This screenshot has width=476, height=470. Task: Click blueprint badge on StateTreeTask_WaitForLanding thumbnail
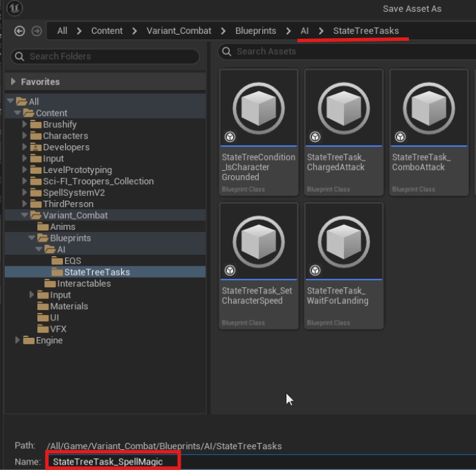pyautogui.click(x=315, y=271)
